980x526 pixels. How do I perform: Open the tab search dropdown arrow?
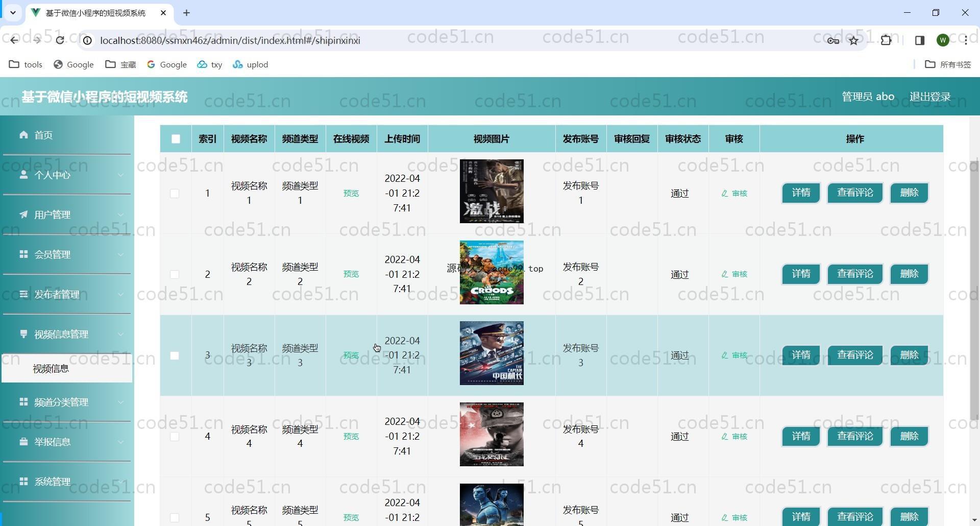tap(13, 13)
